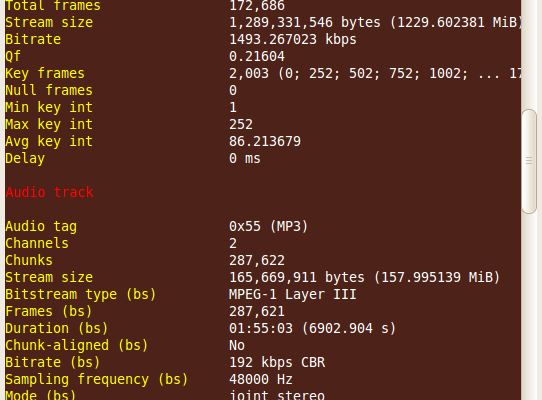
Task: Click the Qf label
Action: [x=13, y=56]
